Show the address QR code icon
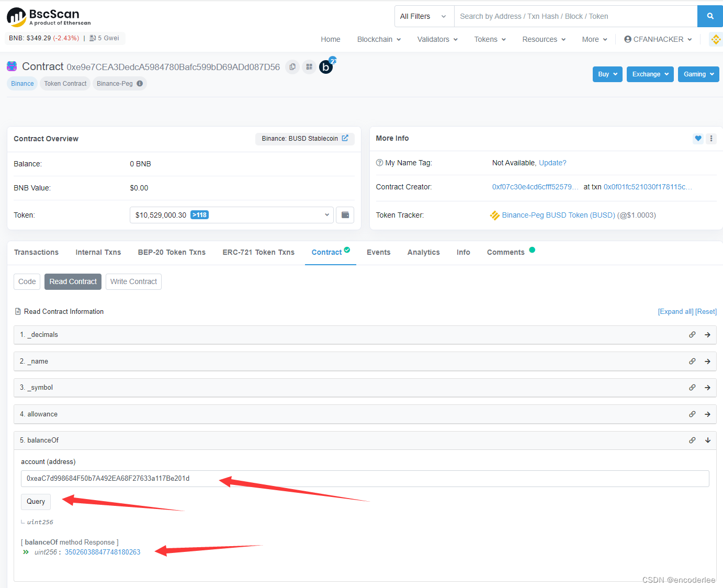Image resolution: width=723 pixels, height=588 pixels. [309, 67]
